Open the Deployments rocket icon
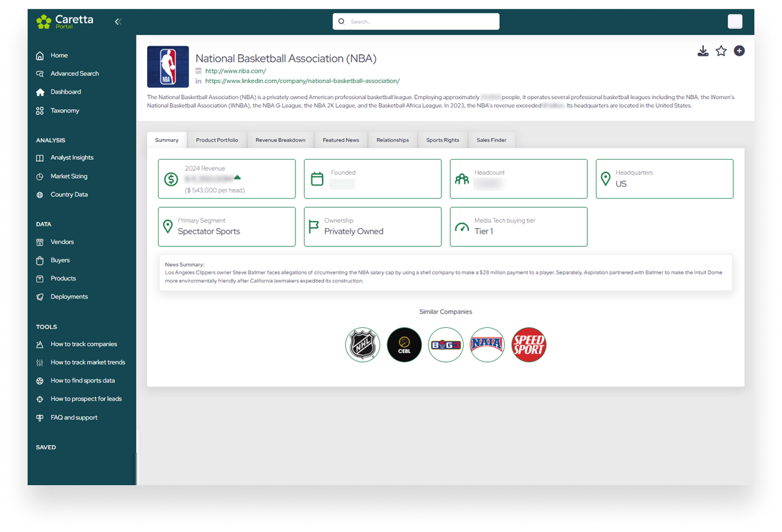Image resolution: width=782 pixels, height=532 pixels. point(40,297)
